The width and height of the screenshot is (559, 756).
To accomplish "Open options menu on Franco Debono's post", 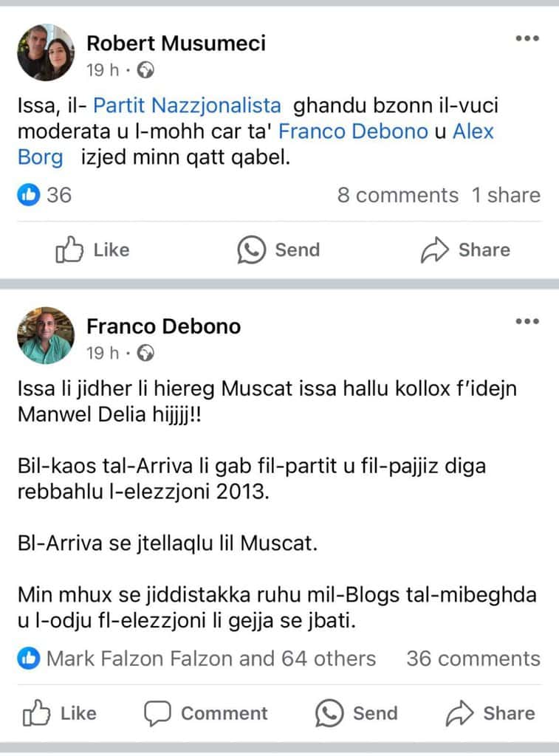I will [527, 321].
